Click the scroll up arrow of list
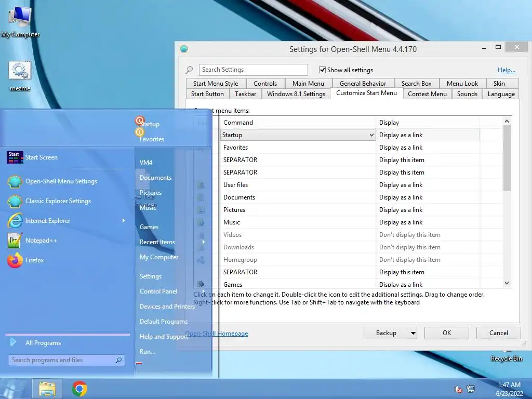The image size is (532, 399). tap(507, 121)
